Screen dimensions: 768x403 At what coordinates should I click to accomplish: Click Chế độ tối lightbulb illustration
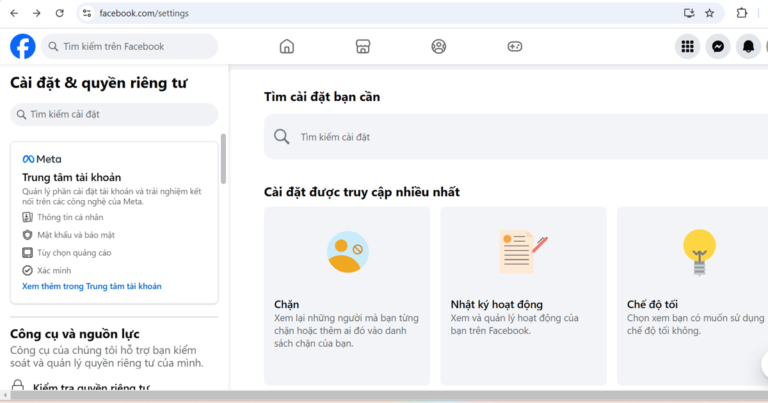[x=699, y=252]
